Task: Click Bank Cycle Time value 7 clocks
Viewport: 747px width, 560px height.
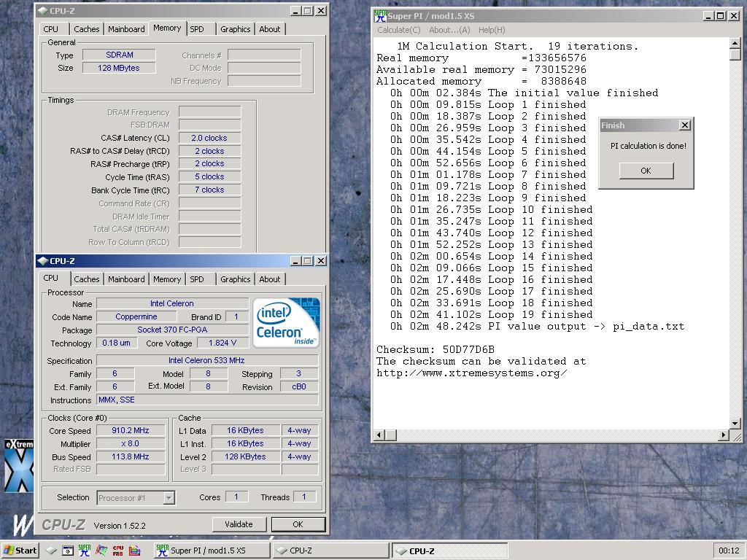Action: (209, 190)
